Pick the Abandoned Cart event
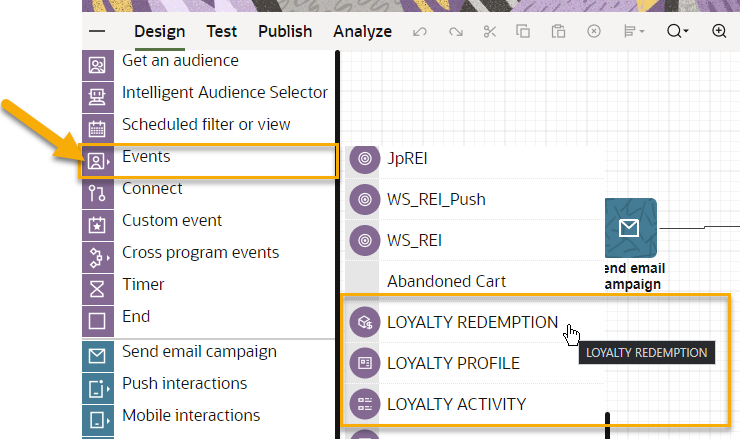The width and height of the screenshot is (740, 439). (446, 281)
